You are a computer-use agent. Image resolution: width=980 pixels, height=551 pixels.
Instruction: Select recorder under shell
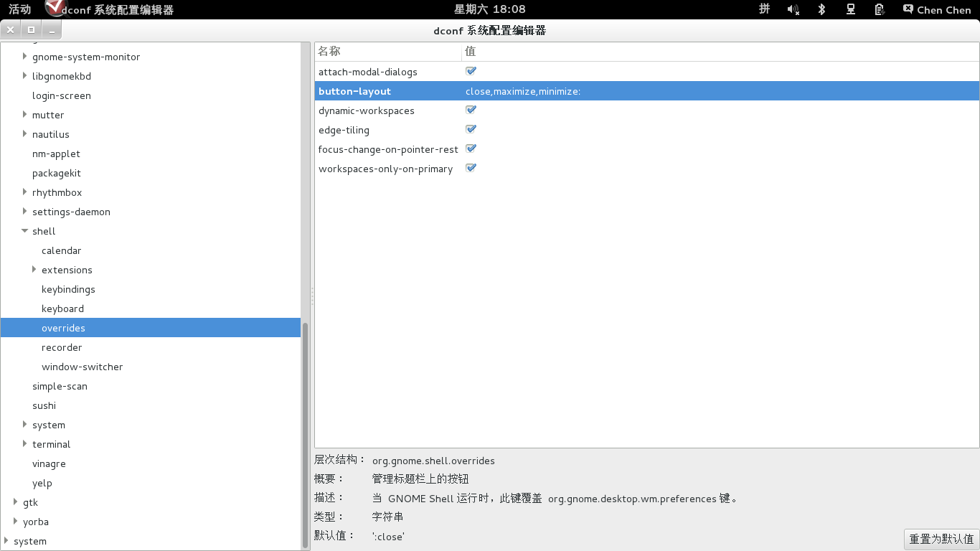pyautogui.click(x=62, y=347)
